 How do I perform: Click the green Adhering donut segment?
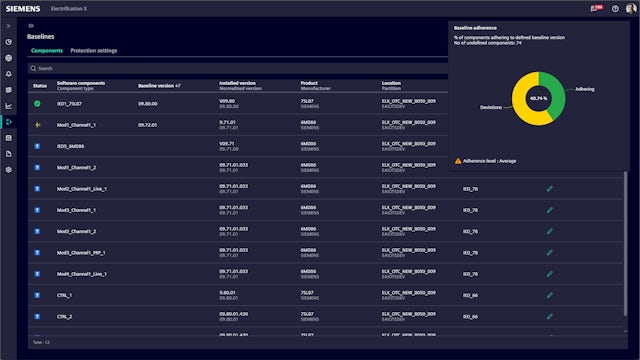pos(557,95)
